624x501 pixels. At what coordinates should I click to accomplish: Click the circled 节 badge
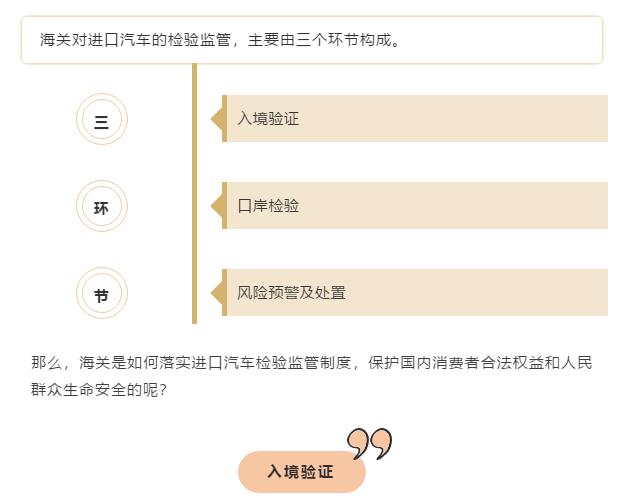pos(102,293)
